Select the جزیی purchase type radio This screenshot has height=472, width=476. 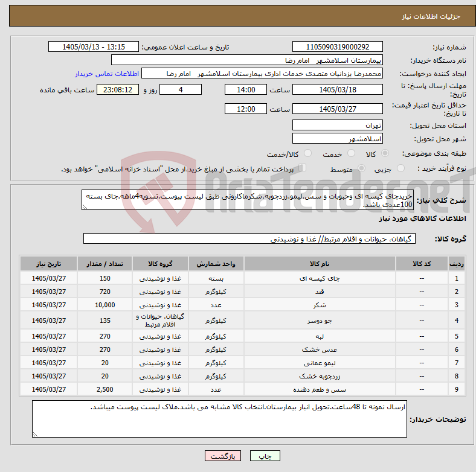pos(400,168)
